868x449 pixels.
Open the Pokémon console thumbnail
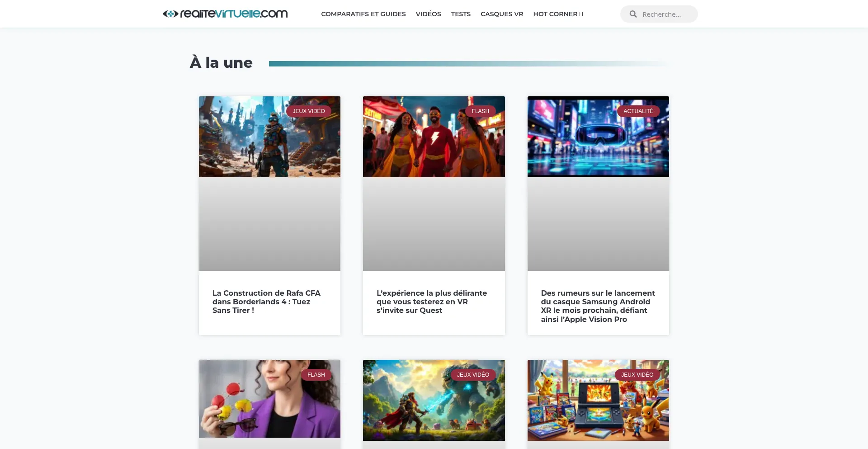(598, 400)
